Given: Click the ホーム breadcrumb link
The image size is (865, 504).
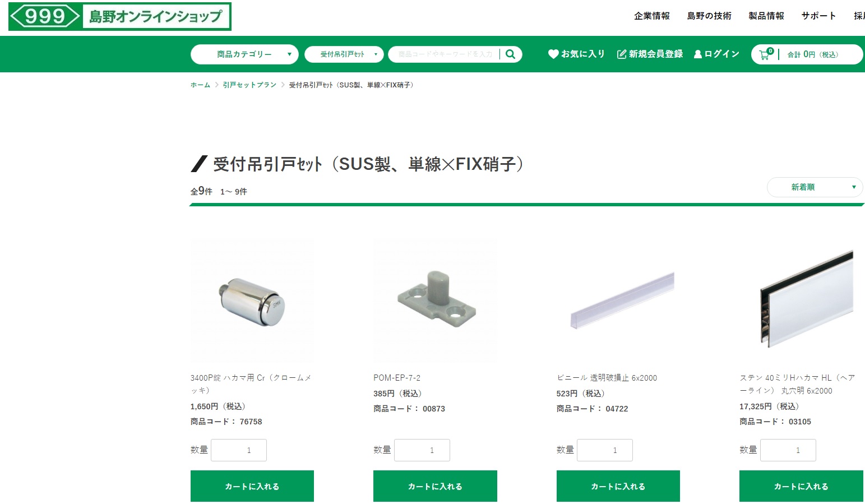Looking at the screenshot, I should coord(200,85).
